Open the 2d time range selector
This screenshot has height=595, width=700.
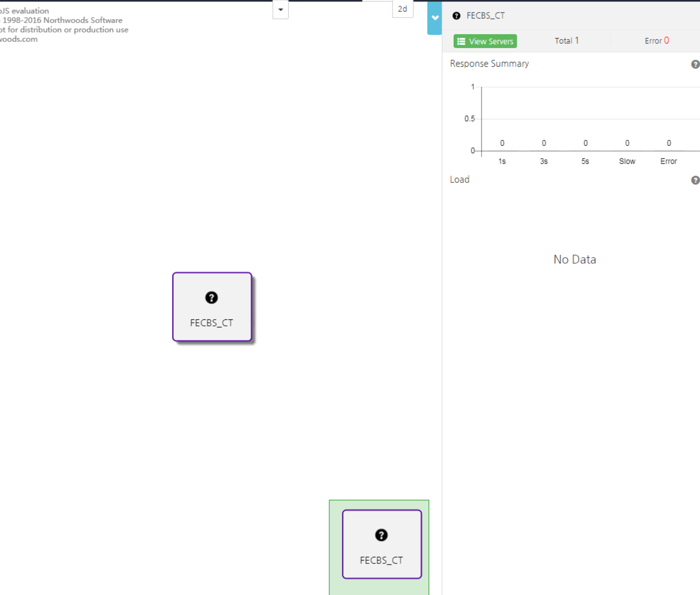[403, 9]
